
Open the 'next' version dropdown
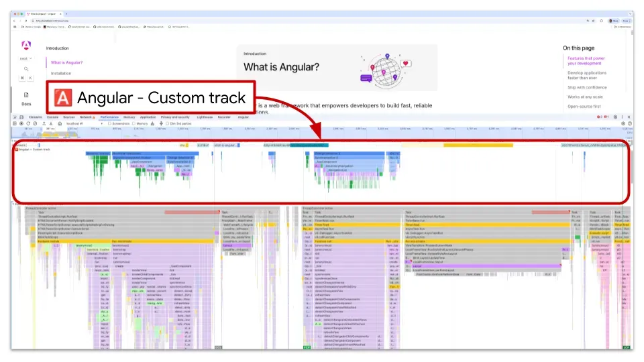click(x=26, y=58)
